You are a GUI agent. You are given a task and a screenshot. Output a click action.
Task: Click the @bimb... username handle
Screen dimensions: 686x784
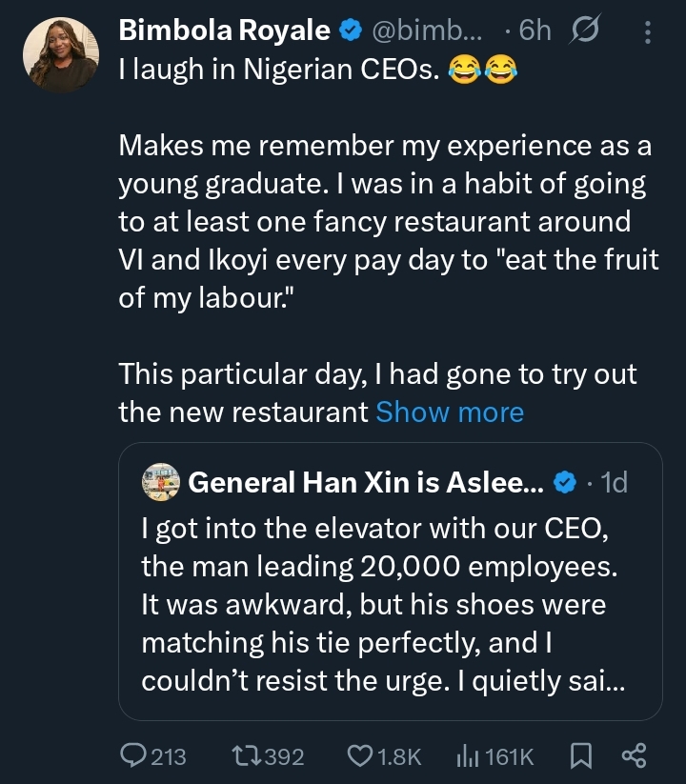425,31
